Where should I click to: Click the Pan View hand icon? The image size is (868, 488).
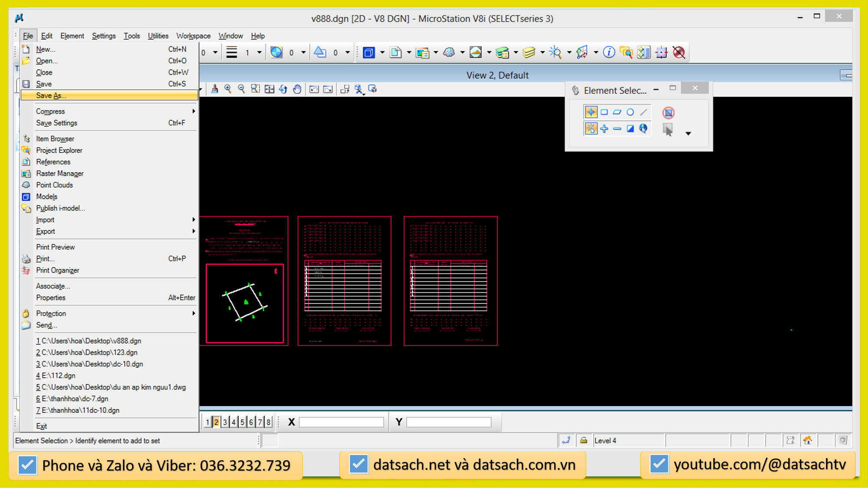tap(297, 89)
